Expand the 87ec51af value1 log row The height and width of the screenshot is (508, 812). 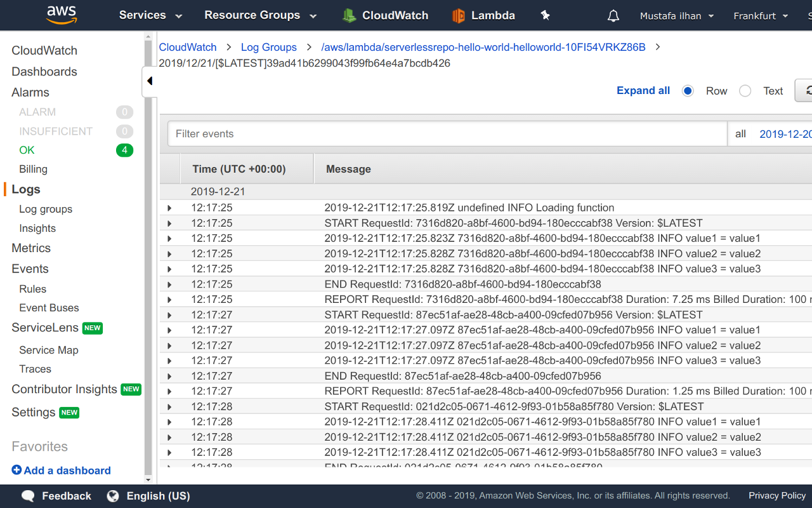[x=169, y=330]
